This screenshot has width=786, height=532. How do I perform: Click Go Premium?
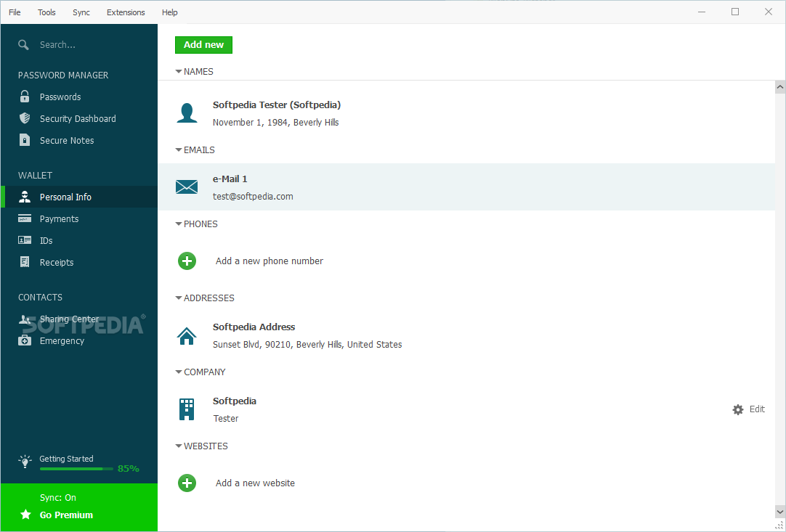click(x=66, y=515)
